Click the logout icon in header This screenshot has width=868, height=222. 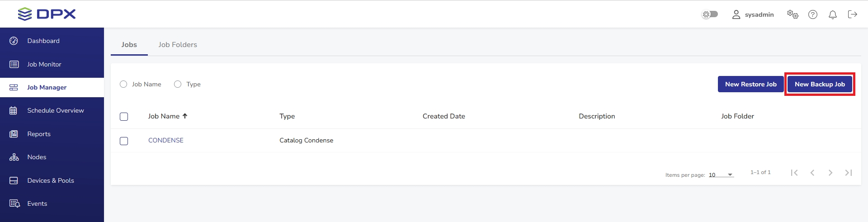click(852, 14)
